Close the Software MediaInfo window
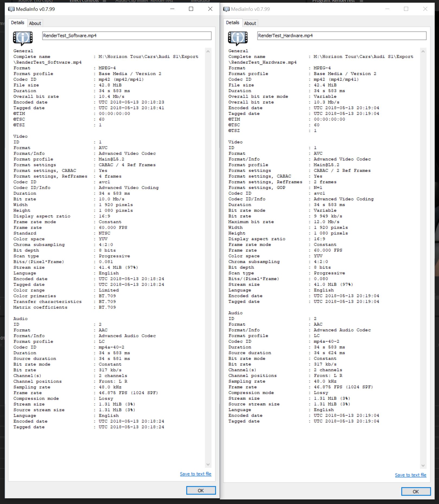The width and height of the screenshot is (439, 504). tap(210, 9)
